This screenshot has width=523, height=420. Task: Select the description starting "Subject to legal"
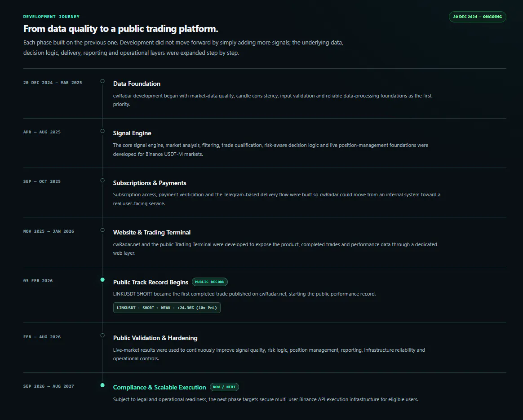(266, 399)
